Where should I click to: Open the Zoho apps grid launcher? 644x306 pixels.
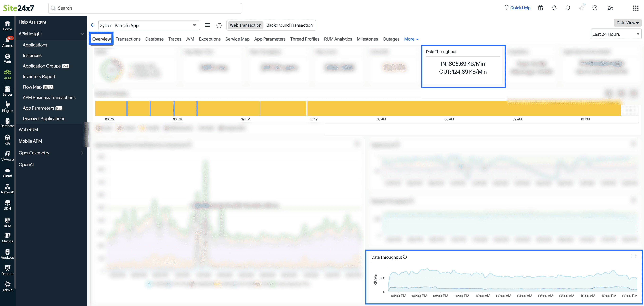click(636, 8)
